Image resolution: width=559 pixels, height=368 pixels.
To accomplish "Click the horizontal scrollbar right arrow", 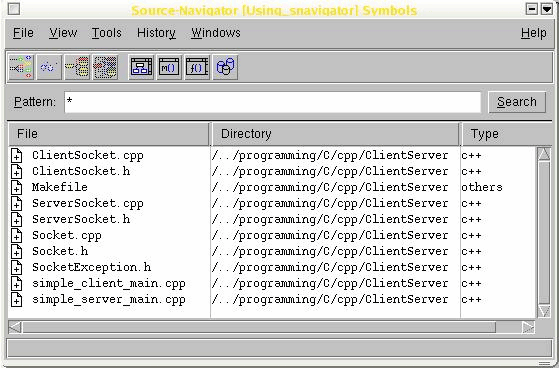I will [528, 327].
